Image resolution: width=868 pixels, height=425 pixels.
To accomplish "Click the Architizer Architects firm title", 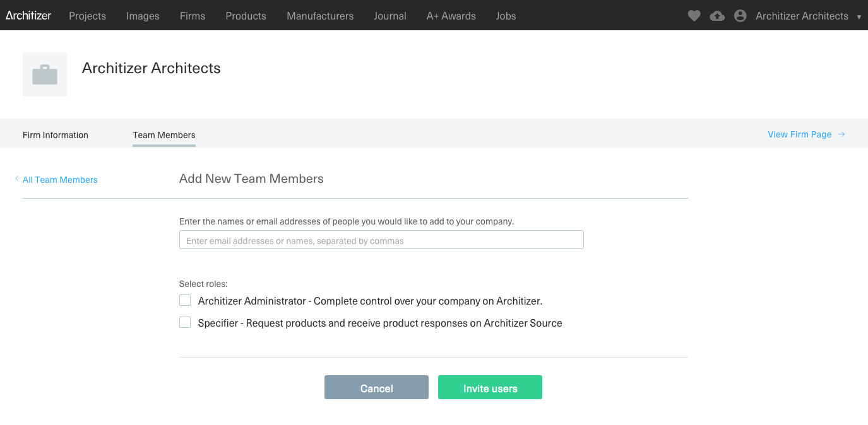I will click(x=152, y=68).
